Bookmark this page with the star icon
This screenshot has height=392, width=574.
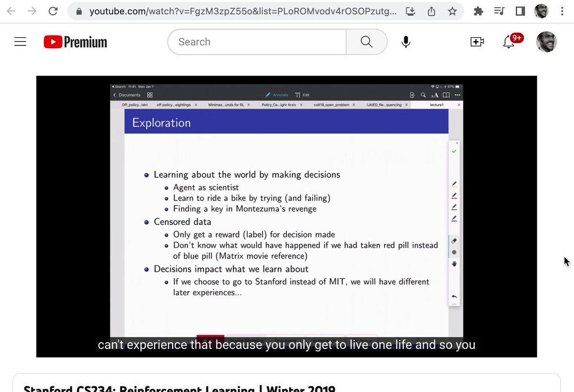[452, 11]
